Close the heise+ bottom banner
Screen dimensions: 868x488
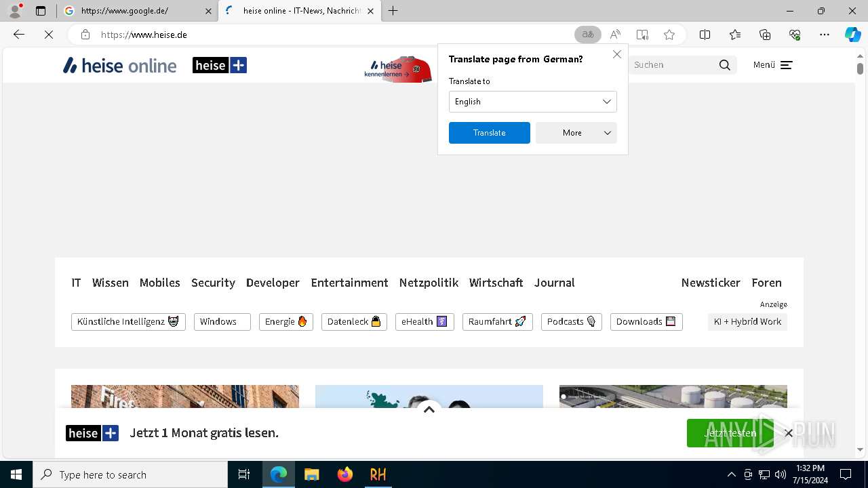(789, 433)
